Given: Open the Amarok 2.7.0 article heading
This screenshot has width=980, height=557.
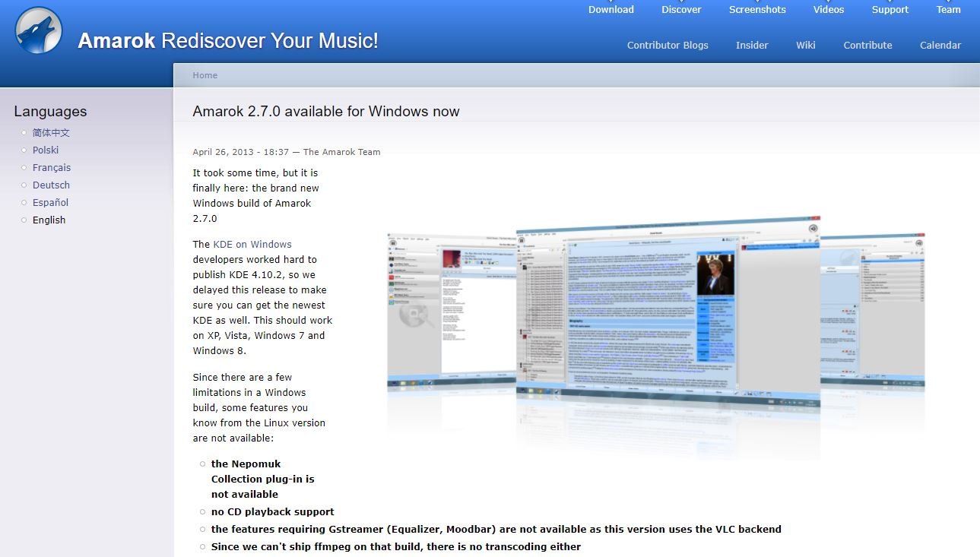Looking at the screenshot, I should [326, 111].
